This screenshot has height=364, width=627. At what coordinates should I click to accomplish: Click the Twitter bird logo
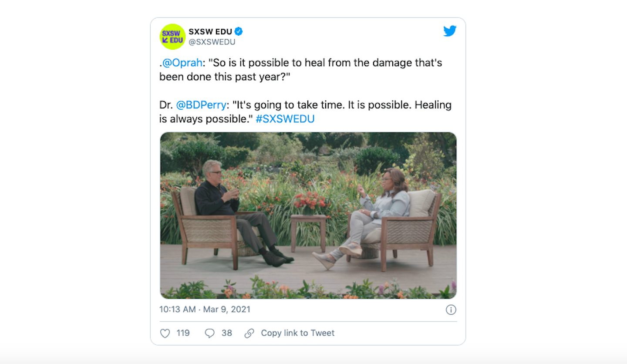point(450,31)
